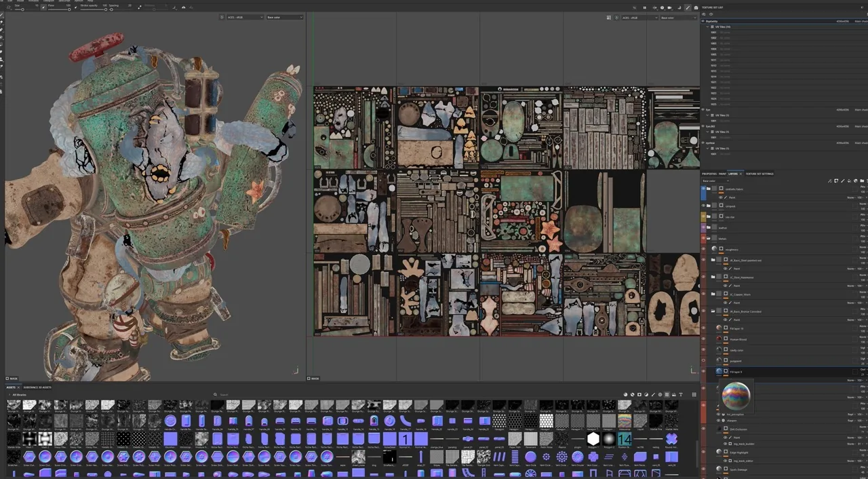Open the ACES - sRGB dropdown above the UV viewport
The height and width of the screenshot is (479, 868).
click(640, 17)
